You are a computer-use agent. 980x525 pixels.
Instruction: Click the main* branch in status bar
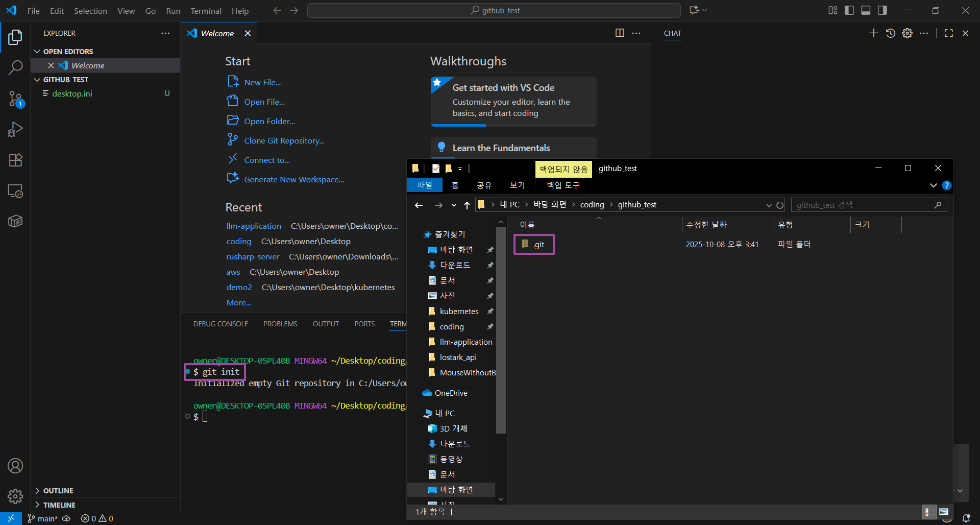pyautogui.click(x=42, y=518)
